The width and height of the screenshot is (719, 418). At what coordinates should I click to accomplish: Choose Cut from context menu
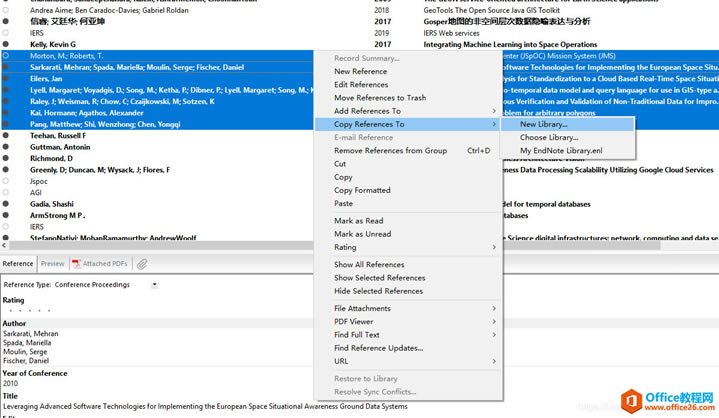coord(340,164)
